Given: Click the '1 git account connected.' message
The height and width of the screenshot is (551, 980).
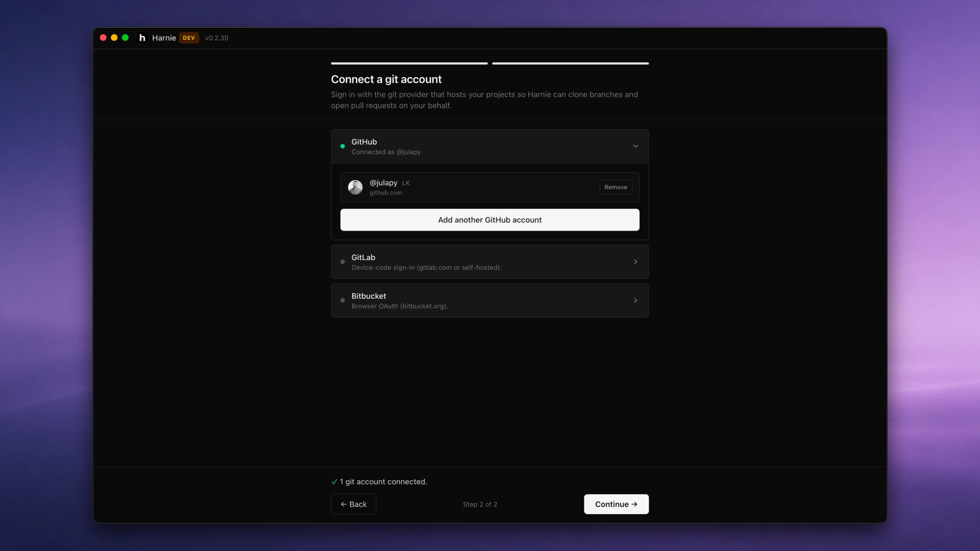Looking at the screenshot, I should pos(383,482).
